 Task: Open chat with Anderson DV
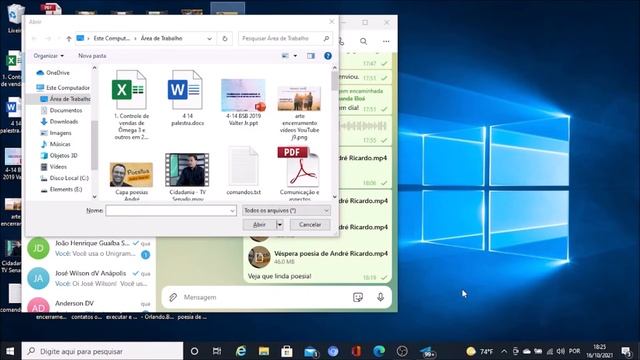click(89, 305)
